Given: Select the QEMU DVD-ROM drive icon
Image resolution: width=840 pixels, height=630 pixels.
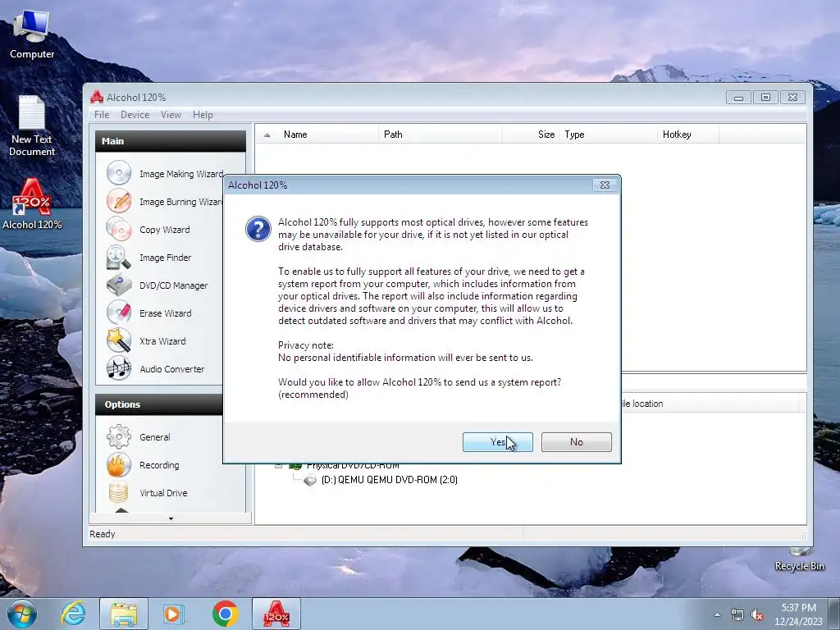Looking at the screenshot, I should tap(310, 480).
